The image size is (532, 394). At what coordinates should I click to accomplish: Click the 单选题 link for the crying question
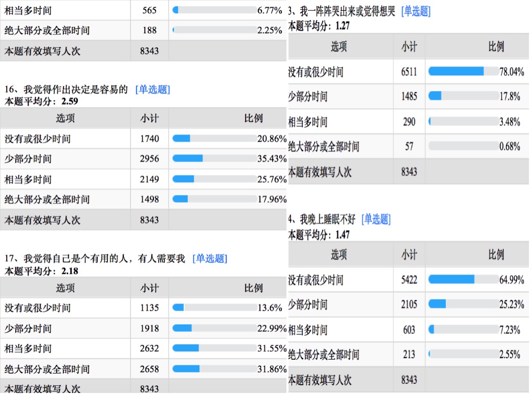(416, 12)
